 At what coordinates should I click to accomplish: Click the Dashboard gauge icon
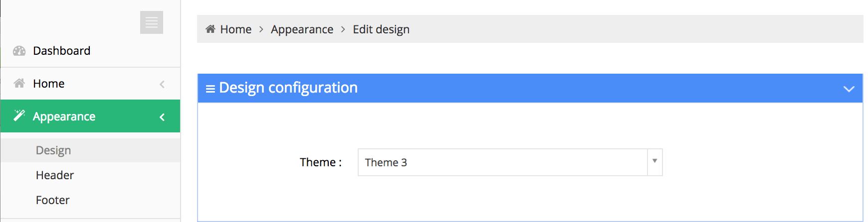pyautogui.click(x=19, y=51)
